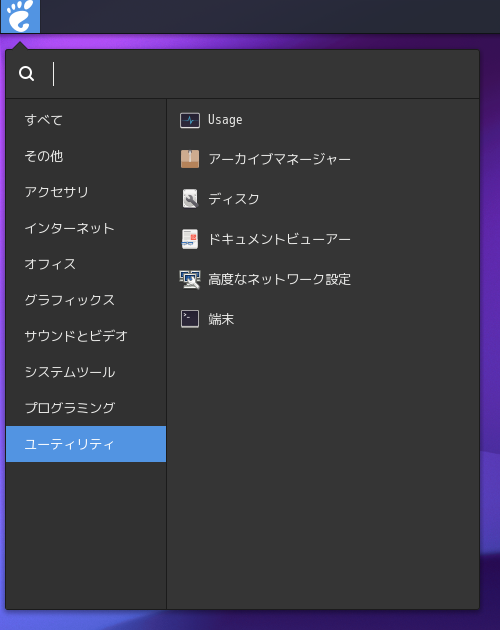The width and height of the screenshot is (500, 630).
Task: Select the highlighted ユーティリティ category
Action: 86,444
